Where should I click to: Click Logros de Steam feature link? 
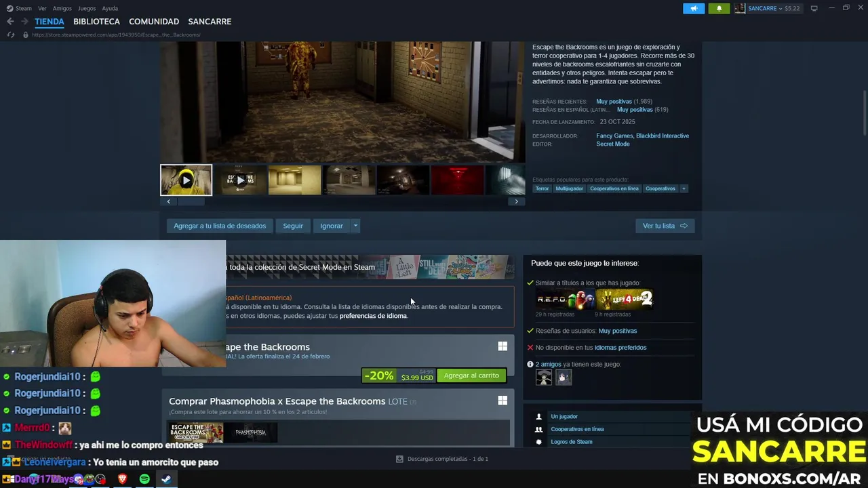tap(572, 442)
